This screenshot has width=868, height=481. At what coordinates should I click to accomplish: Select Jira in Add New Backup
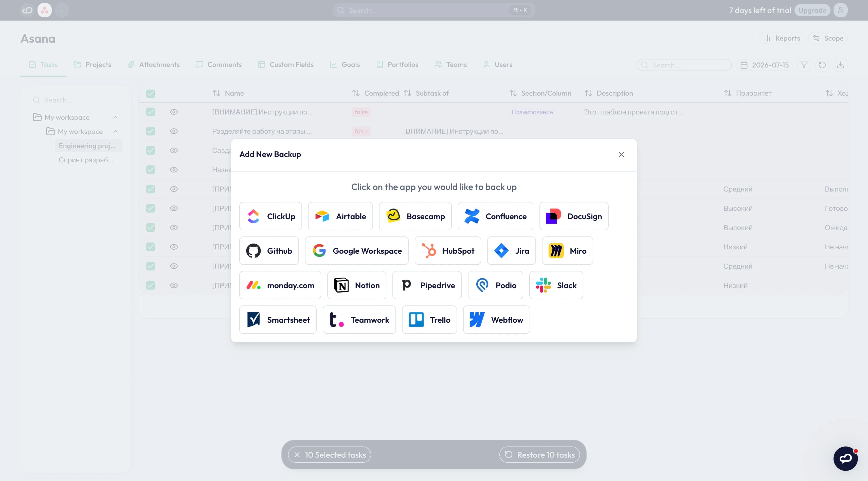pos(512,251)
